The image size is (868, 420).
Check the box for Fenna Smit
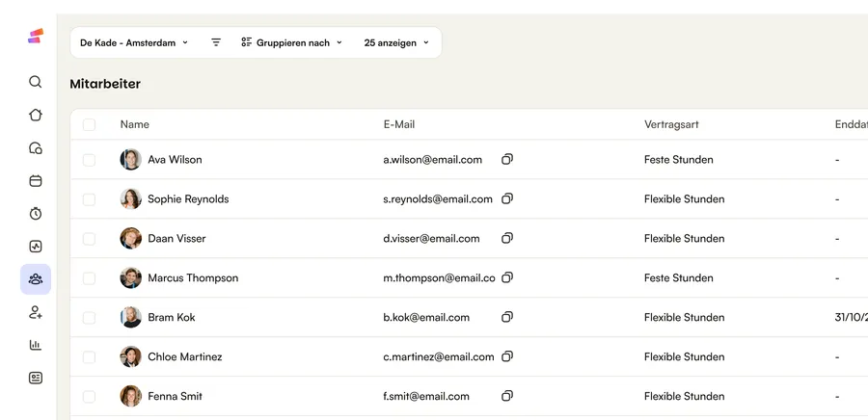click(89, 397)
